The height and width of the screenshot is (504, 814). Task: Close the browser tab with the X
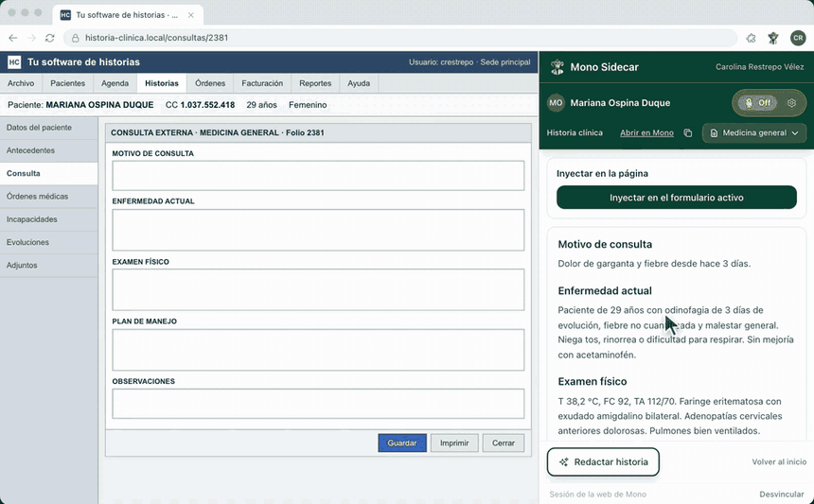[x=191, y=15]
